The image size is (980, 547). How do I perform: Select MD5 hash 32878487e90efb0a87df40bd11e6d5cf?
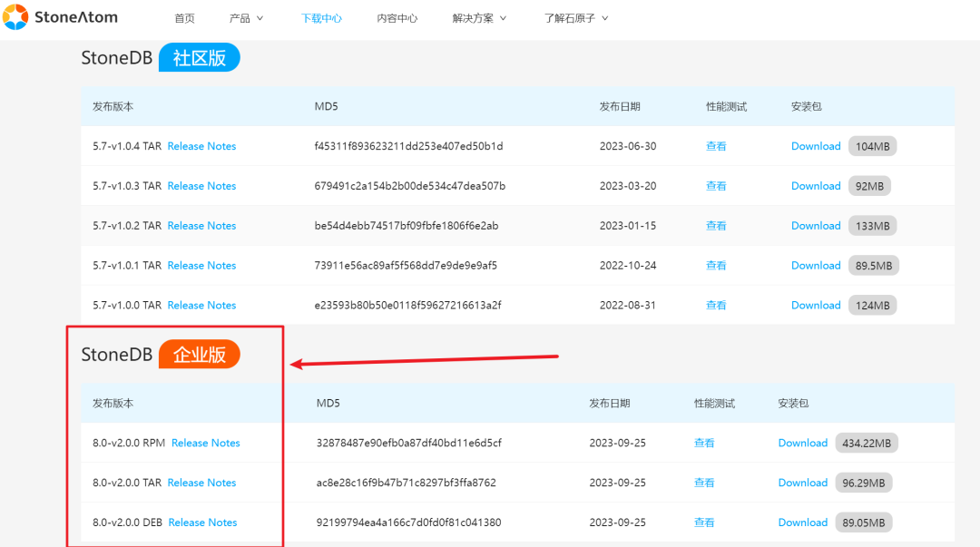[408, 444]
